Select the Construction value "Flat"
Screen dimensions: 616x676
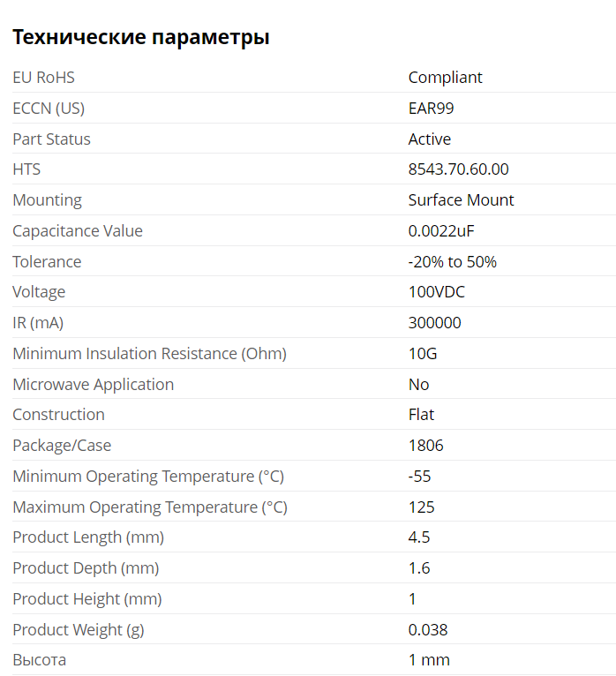421,415
